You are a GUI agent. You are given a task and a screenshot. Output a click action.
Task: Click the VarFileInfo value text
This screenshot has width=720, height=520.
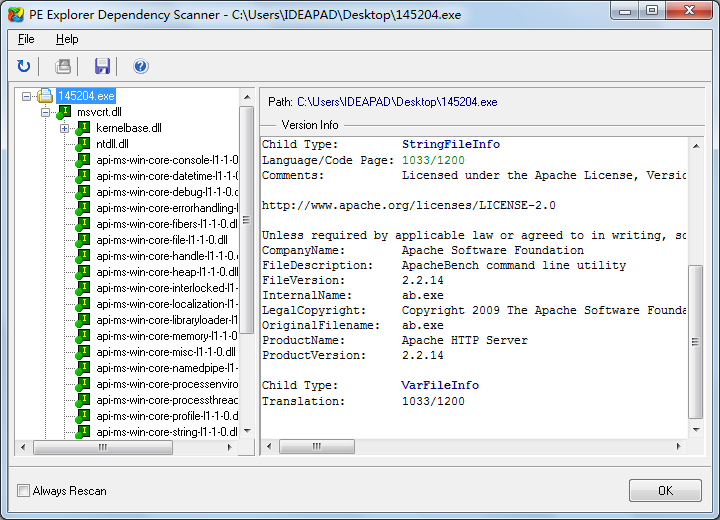point(440,385)
